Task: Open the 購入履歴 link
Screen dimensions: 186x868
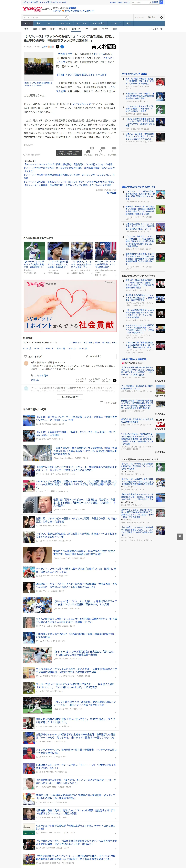Action: [x=152, y=18]
